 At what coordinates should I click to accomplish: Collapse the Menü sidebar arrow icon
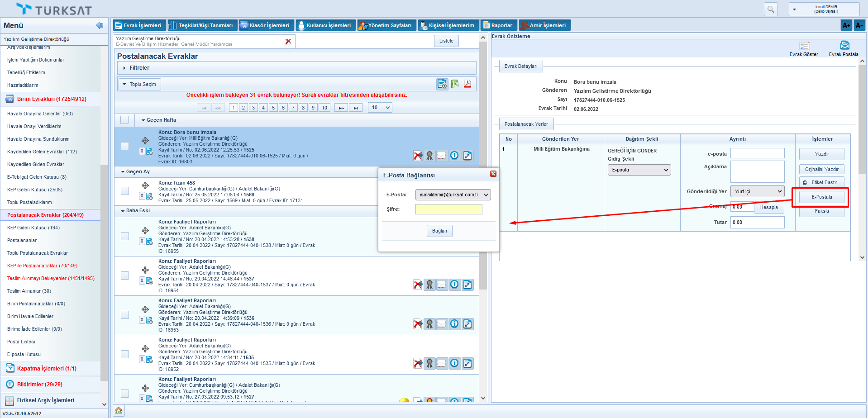(x=100, y=25)
